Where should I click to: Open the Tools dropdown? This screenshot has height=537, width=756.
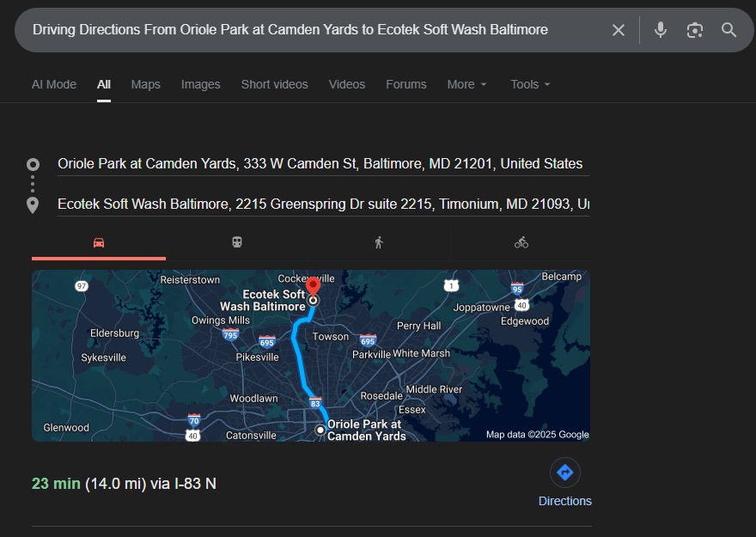tap(530, 84)
